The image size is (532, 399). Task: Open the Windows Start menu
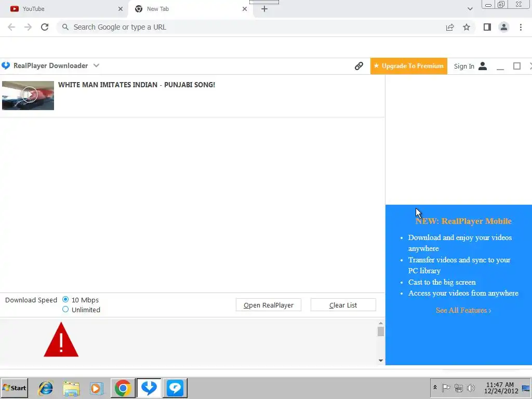click(x=14, y=388)
